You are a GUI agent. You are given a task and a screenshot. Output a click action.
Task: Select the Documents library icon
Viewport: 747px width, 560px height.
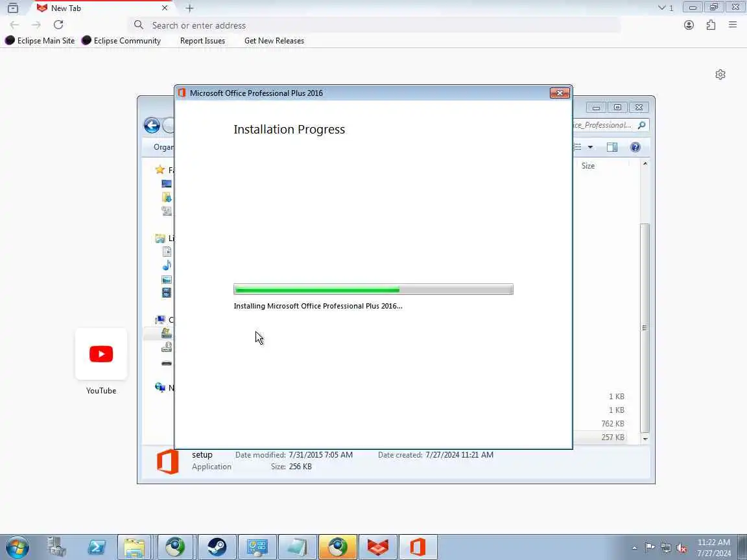click(x=167, y=251)
